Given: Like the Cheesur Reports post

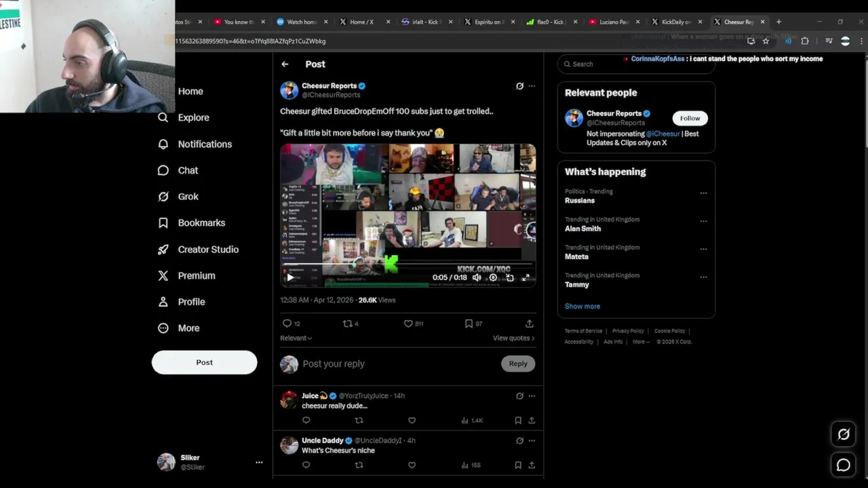Looking at the screenshot, I should click(408, 323).
